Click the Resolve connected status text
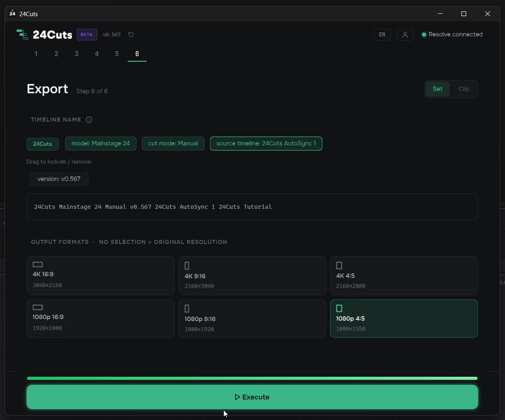Viewport: 505px width, 420px height. pyautogui.click(x=456, y=35)
